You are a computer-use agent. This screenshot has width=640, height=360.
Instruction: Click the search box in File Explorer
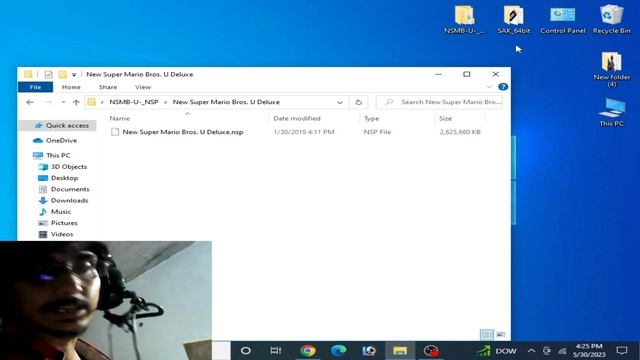click(439, 102)
